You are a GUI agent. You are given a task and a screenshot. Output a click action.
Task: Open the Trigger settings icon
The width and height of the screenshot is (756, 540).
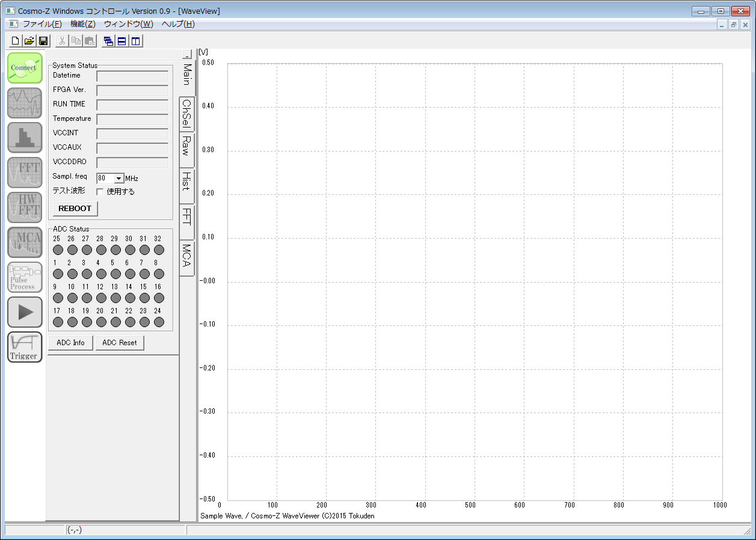click(x=25, y=347)
